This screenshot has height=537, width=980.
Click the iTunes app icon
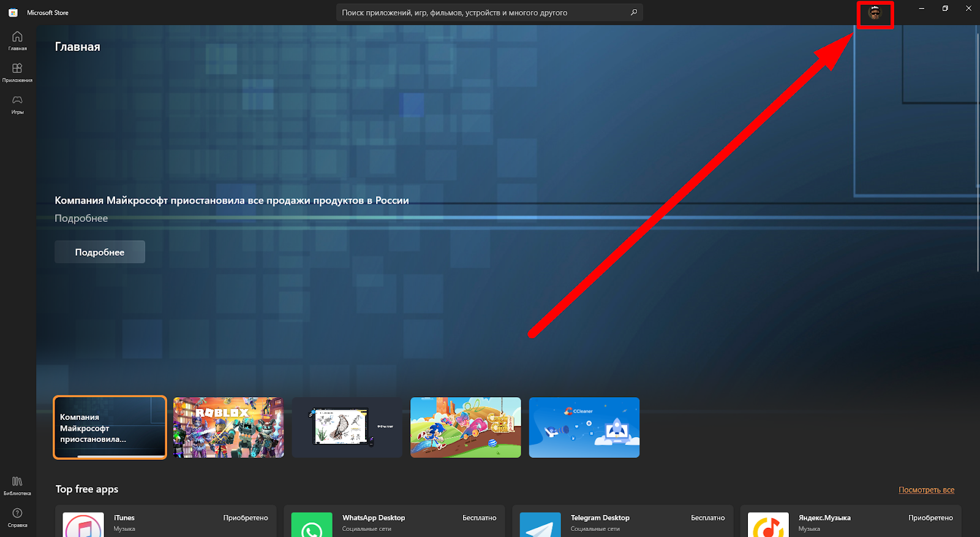[x=83, y=525]
